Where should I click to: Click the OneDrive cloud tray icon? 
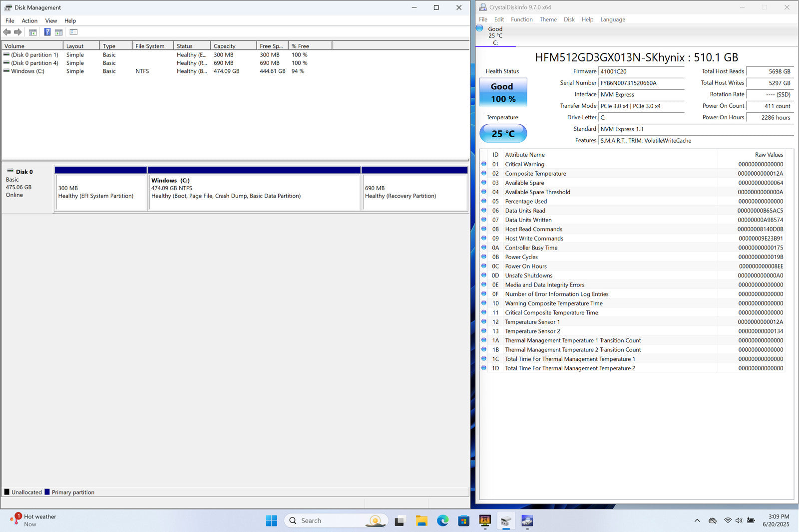click(x=713, y=521)
